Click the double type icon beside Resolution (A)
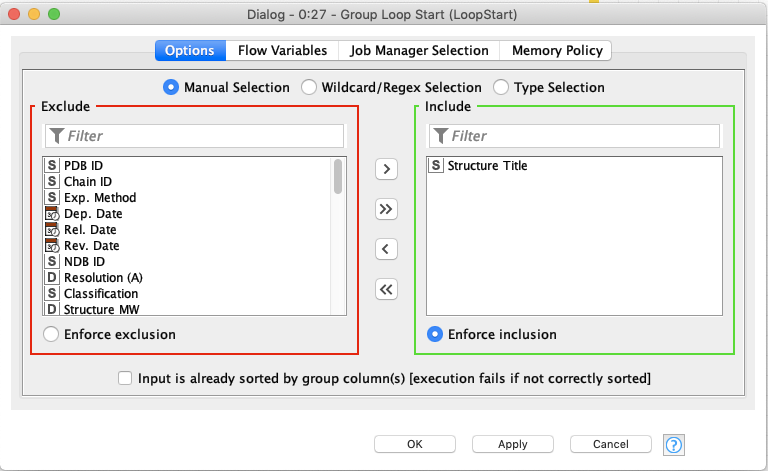This screenshot has height=471, width=768. [x=53, y=278]
